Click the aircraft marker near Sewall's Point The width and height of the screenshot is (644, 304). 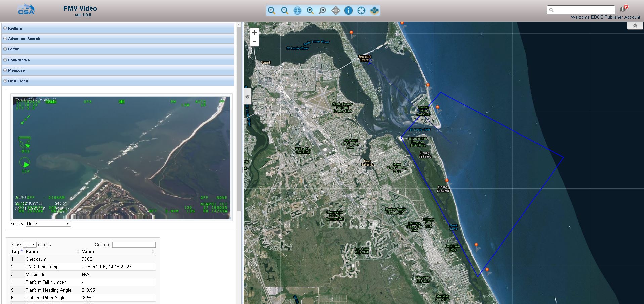pos(370,62)
